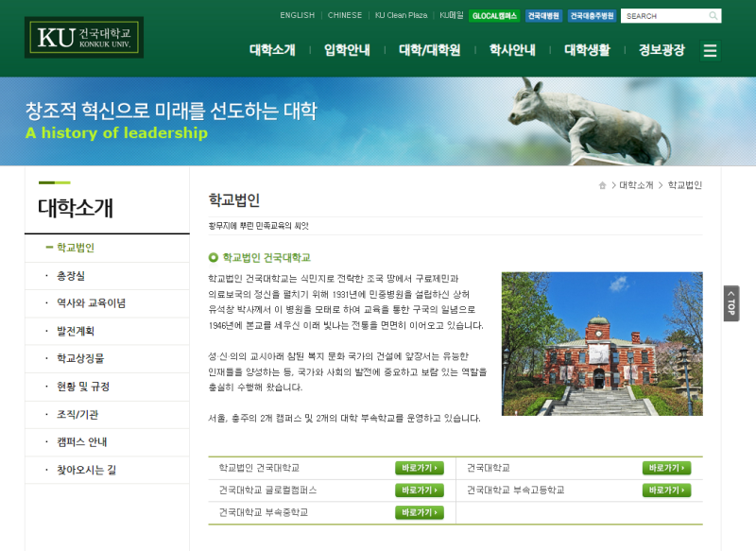756x551 pixels.
Task: Click the home icon in breadcrumb
Action: (x=602, y=185)
